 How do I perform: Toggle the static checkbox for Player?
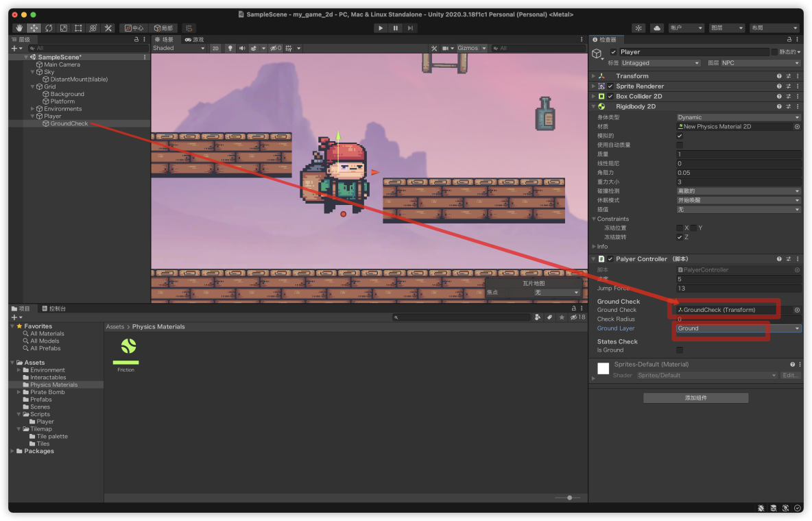(x=774, y=52)
